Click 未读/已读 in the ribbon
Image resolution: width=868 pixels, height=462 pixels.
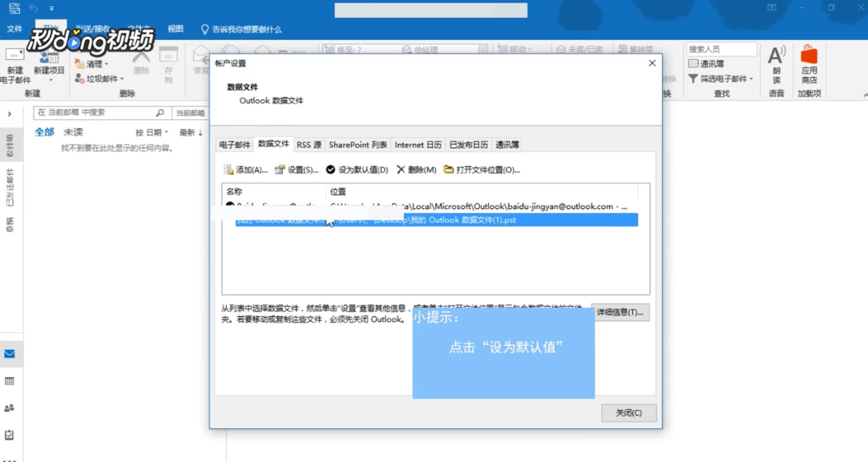579,50
